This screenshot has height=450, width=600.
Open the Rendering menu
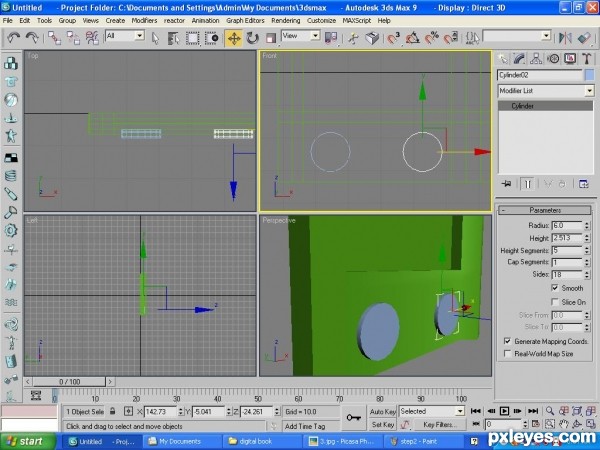[285, 21]
